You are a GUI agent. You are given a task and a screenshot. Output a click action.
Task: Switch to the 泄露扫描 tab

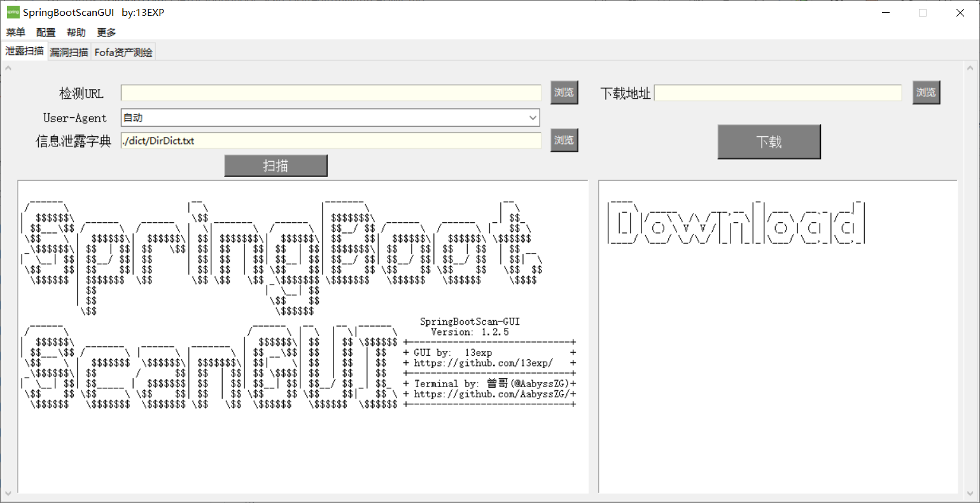tap(24, 51)
